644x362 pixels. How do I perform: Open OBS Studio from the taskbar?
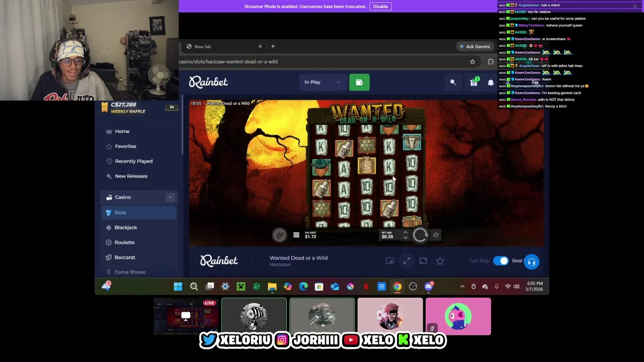click(413, 287)
